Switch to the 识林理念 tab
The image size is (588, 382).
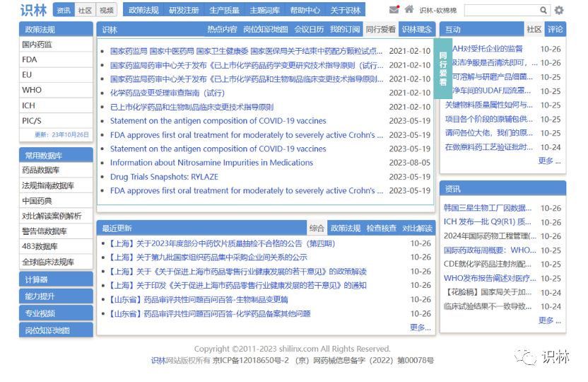click(x=417, y=29)
